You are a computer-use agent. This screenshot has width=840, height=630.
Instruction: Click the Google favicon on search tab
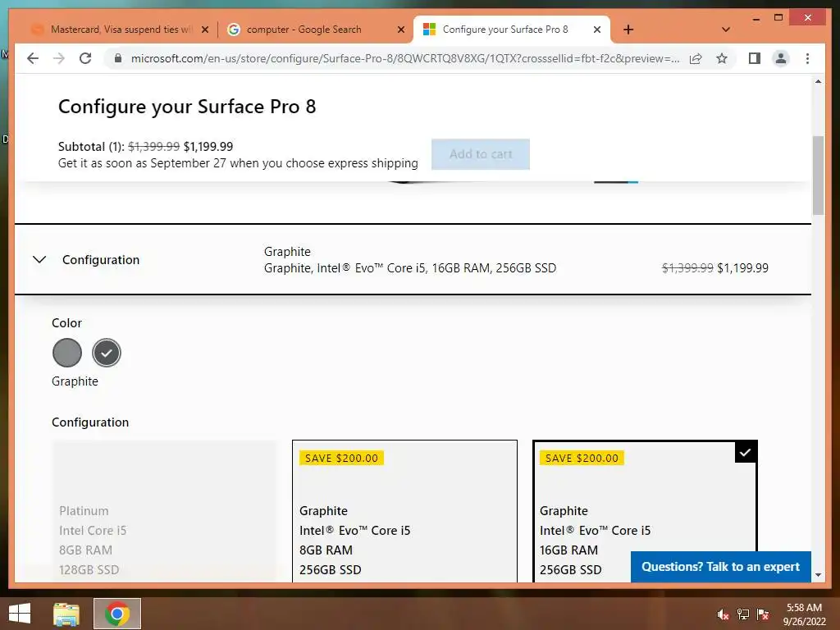click(x=234, y=30)
